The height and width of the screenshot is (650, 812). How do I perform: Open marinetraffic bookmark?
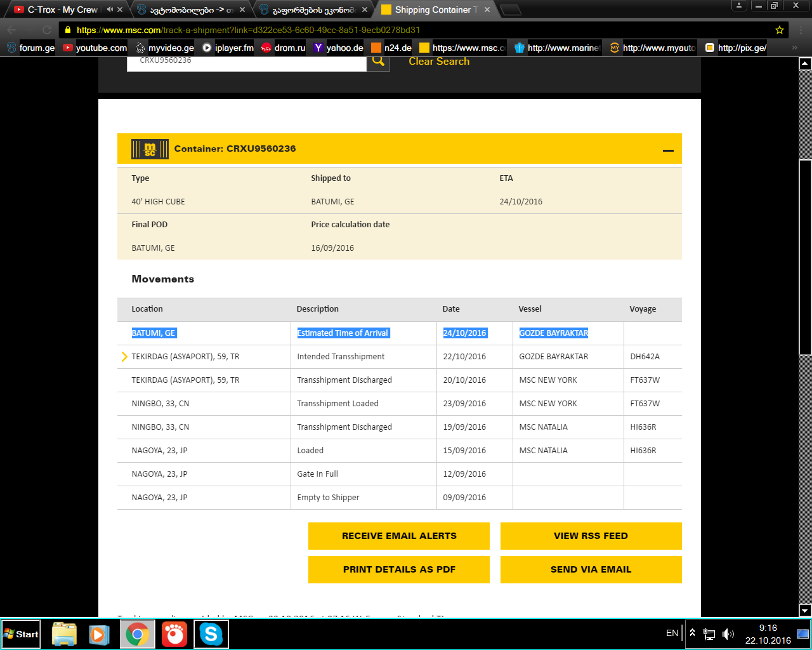[x=557, y=48]
